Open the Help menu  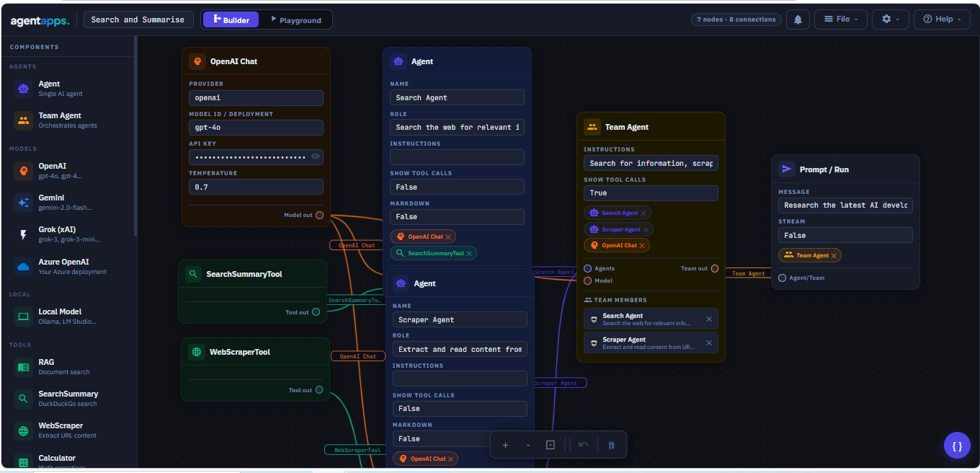[x=942, y=19]
